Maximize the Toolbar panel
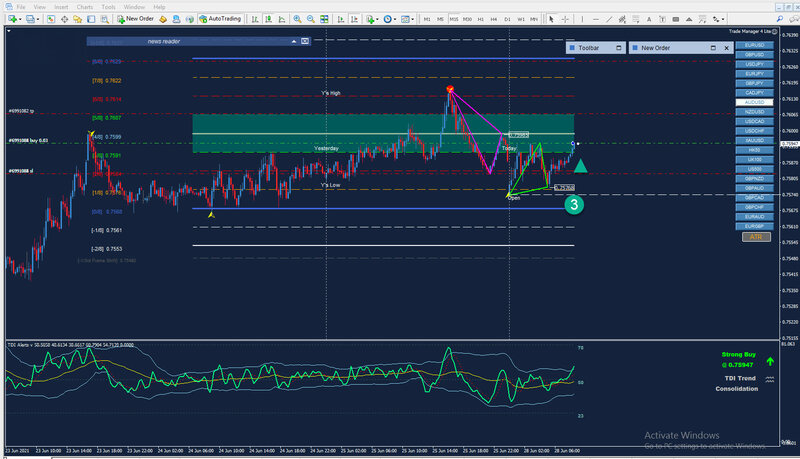 (x=619, y=47)
